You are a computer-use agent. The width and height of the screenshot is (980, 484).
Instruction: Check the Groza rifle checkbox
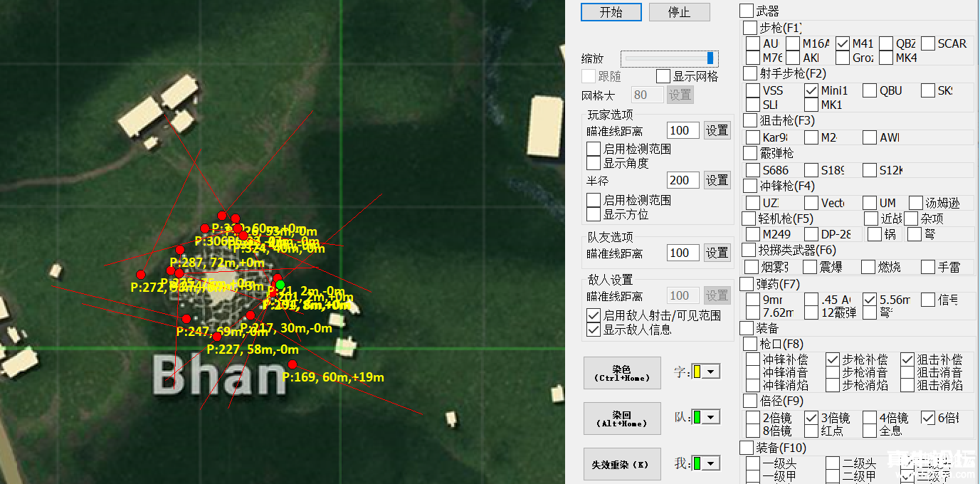point(843,58)
